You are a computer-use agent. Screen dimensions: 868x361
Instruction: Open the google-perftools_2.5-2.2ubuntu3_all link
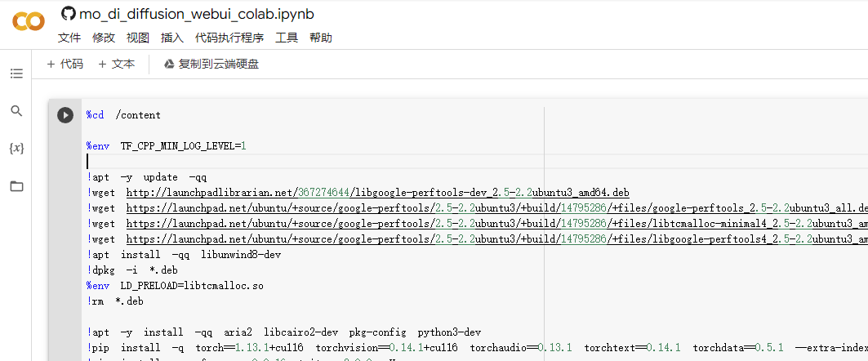[x=497, y=208]
